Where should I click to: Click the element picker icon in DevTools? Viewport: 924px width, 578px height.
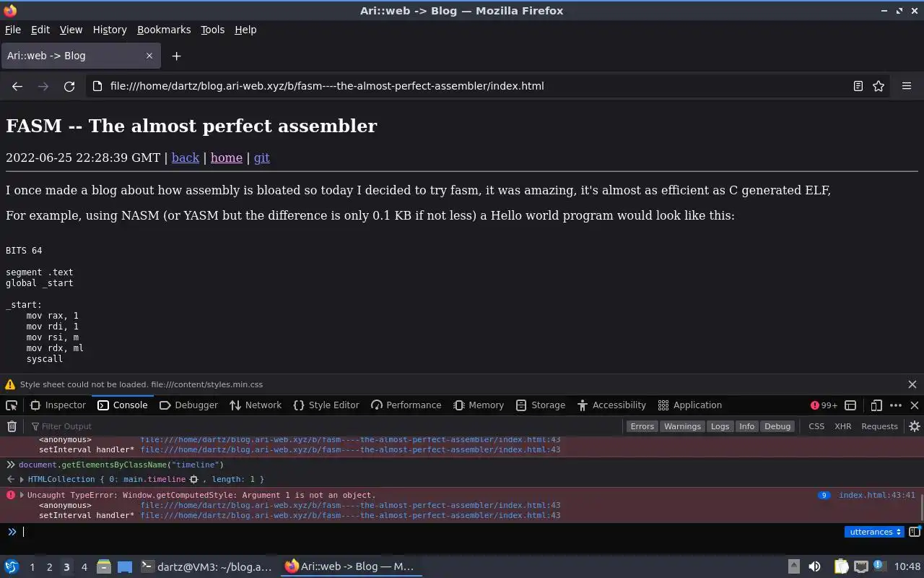(12, 405)
